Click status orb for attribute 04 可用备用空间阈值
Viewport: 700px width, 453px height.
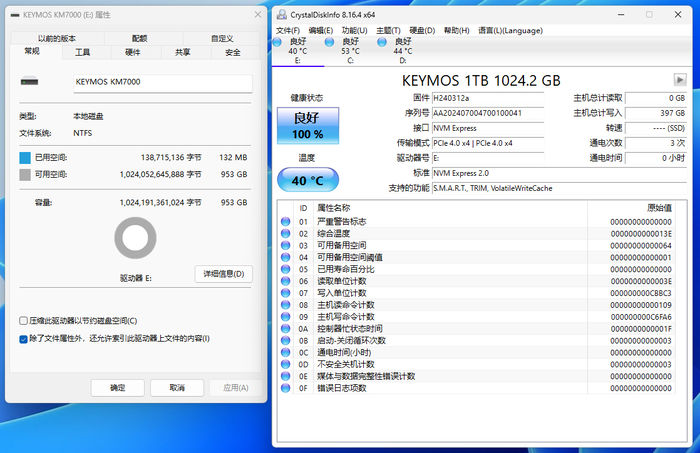click(286, 257)
